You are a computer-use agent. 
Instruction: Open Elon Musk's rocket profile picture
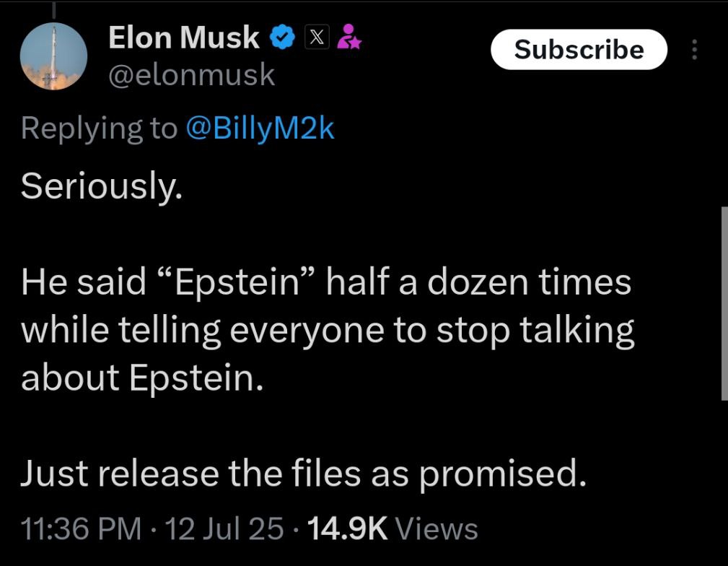click(x=53, y=56)
